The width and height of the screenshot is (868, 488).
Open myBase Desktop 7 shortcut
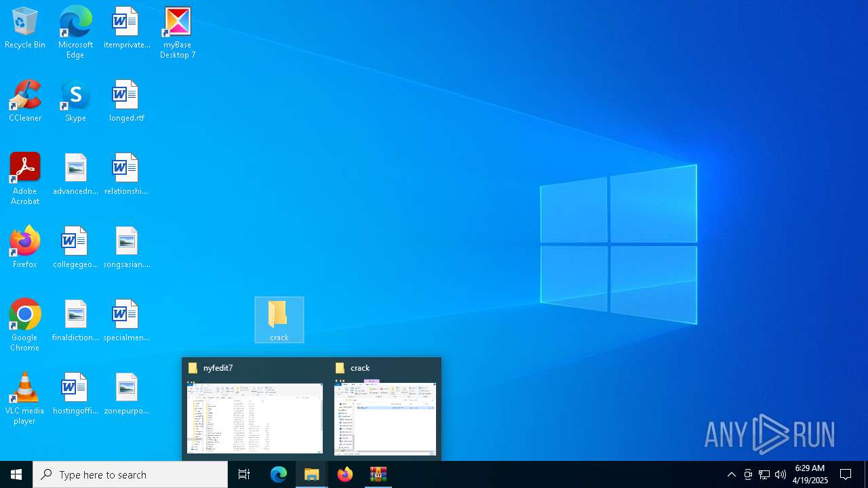tap(178, 33)
